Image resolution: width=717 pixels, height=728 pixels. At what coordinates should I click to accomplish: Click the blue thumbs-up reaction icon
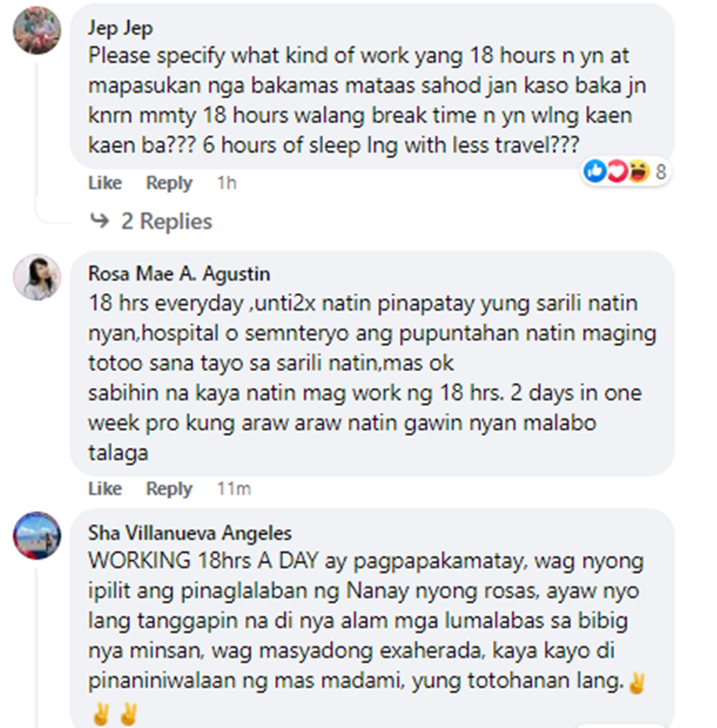pyautogui.click(x=596, y=171)
